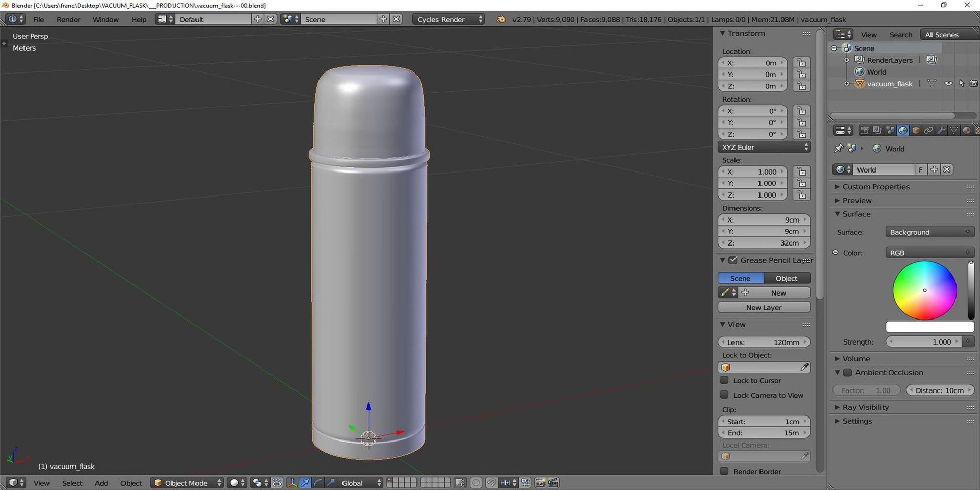Screen dimensions: 980x490
Task: Open the Window menu
Action: (106, 19)
